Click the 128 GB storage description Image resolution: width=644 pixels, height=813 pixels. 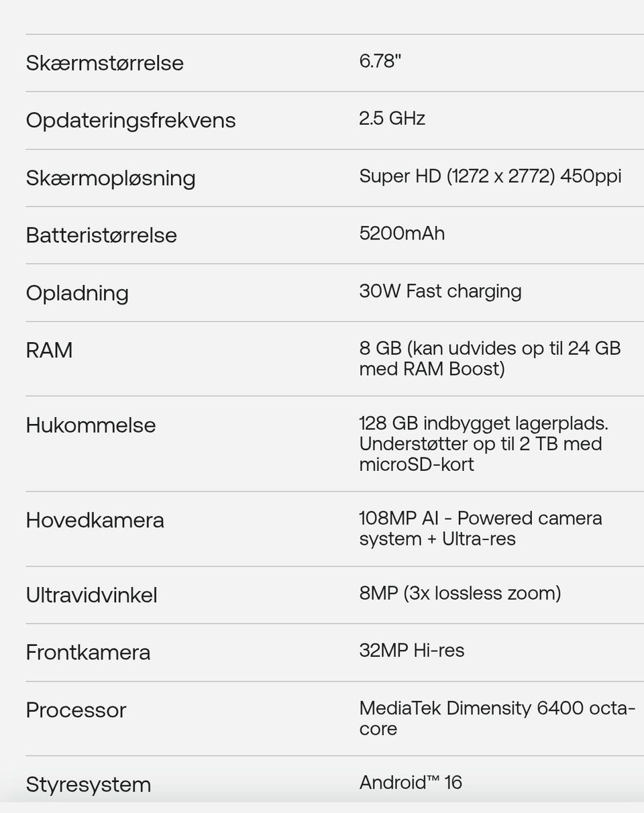[484, 444]
